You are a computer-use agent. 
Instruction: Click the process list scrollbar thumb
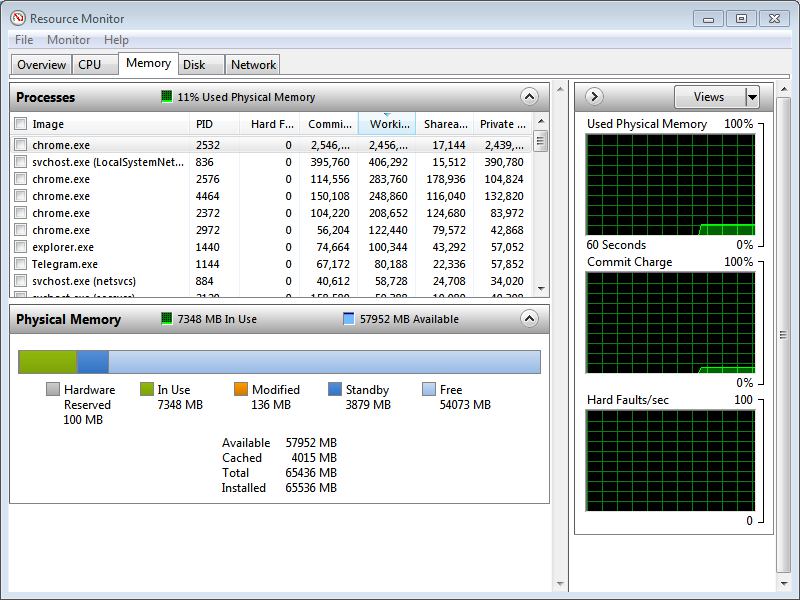(541, 141)
